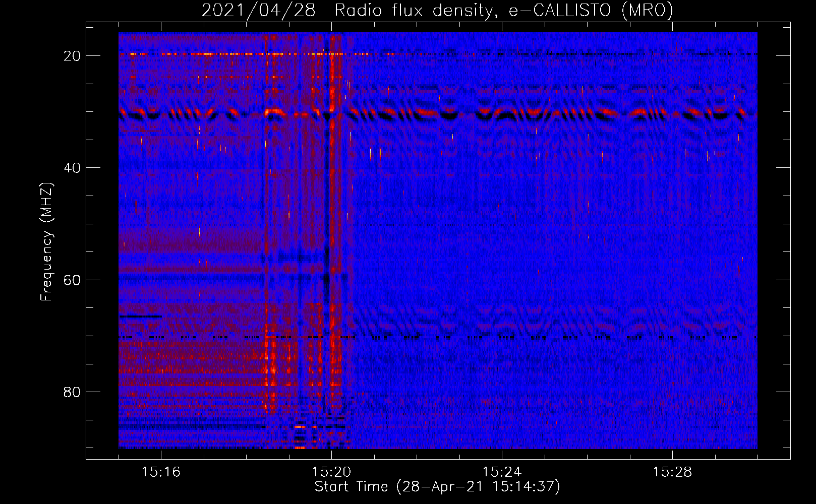Screen dimensions: 816x504
Task: Click the 15:28 time tick label
Action: (x=672, y=472)
